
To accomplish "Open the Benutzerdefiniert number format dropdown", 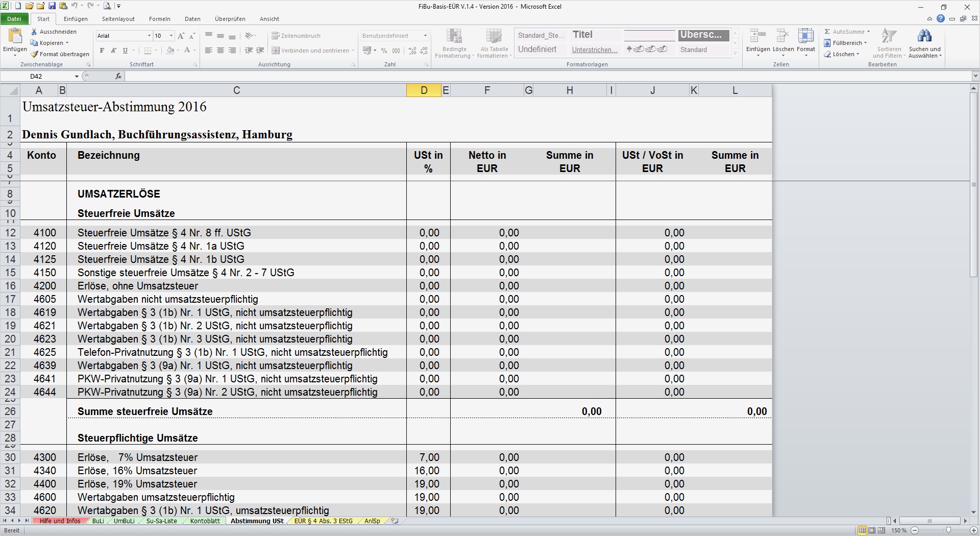I will 425,36.
